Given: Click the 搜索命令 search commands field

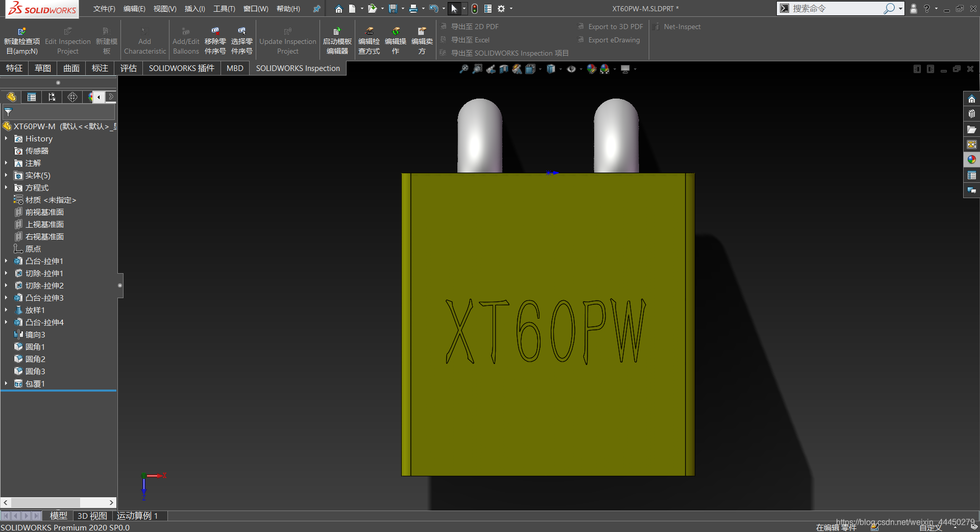Looking at the screenshot, I should (836, 8).
